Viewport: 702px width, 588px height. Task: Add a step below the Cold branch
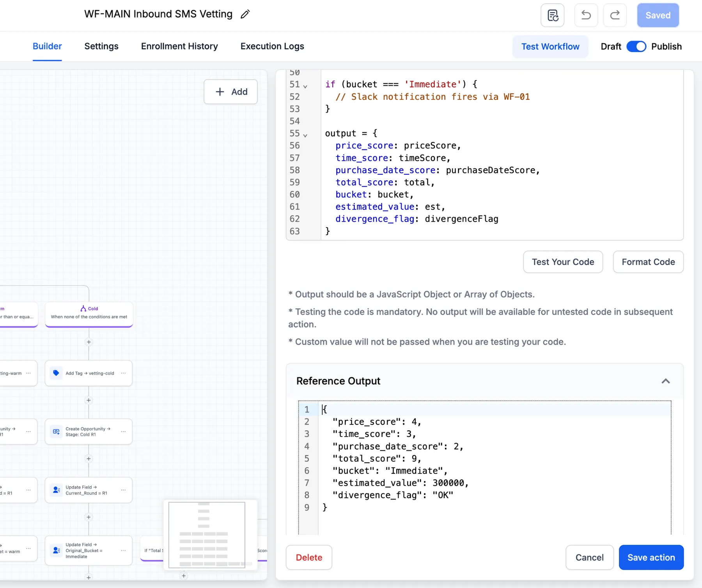[89, 342]
